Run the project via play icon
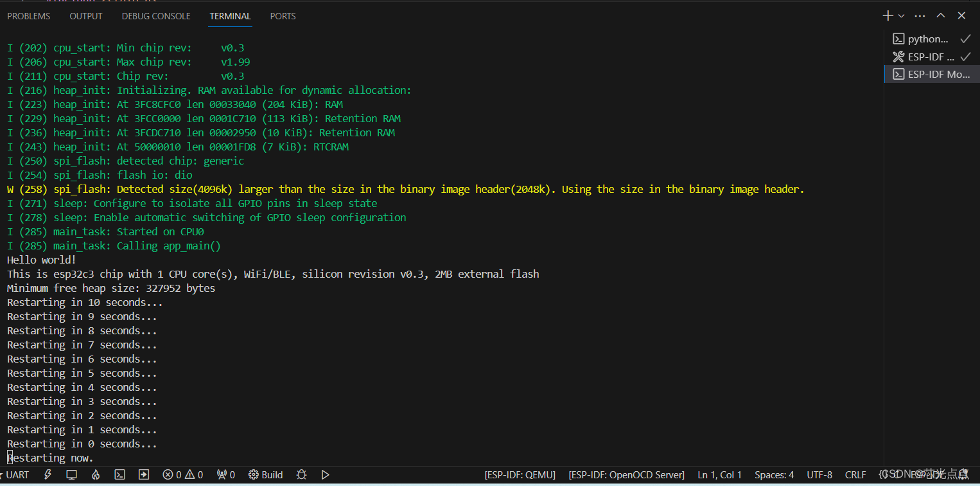Screen dimensions: 980x486 pyautogui.click(x=325, y=474)
